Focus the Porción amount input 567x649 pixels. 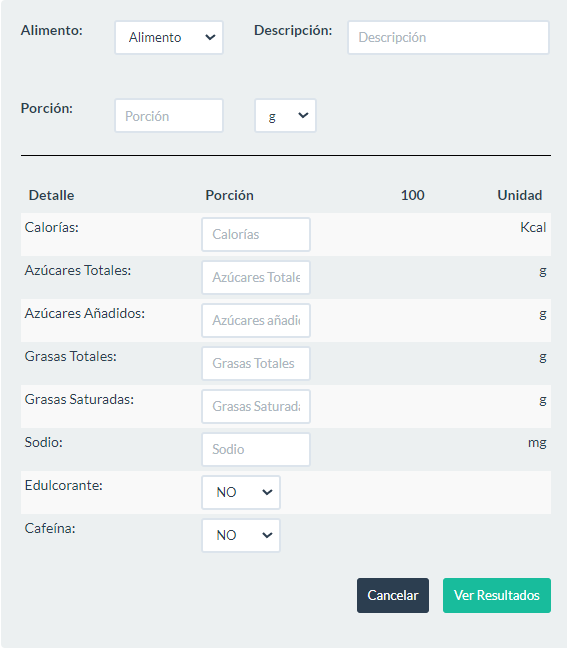[x=169, y=116]
